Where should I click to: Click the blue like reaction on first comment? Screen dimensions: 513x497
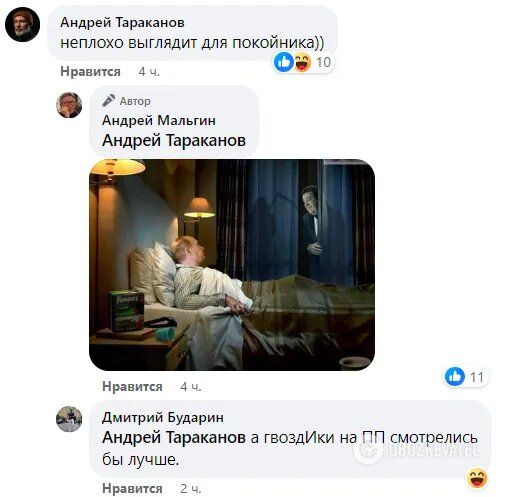[284, 62]
